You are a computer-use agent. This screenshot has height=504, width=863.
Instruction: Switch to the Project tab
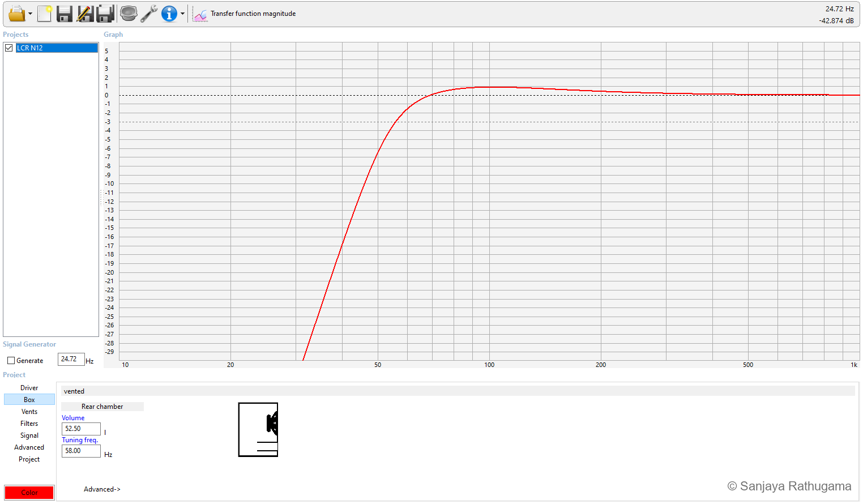(x=29, y=459)
